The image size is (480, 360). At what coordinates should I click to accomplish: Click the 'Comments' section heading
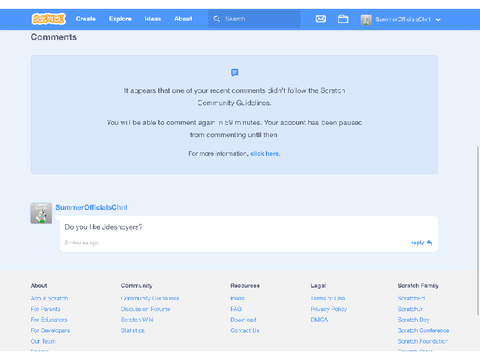coord(54,37)
